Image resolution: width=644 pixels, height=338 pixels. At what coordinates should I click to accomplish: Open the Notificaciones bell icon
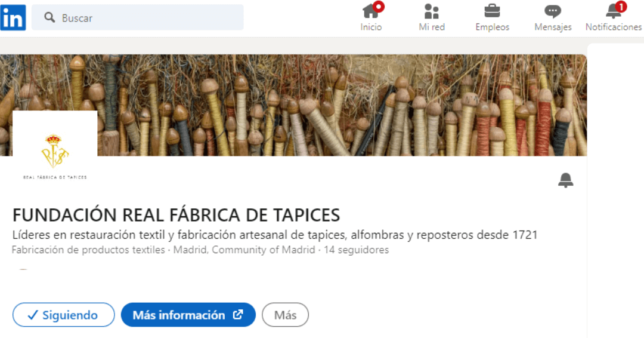pos(614,11)
